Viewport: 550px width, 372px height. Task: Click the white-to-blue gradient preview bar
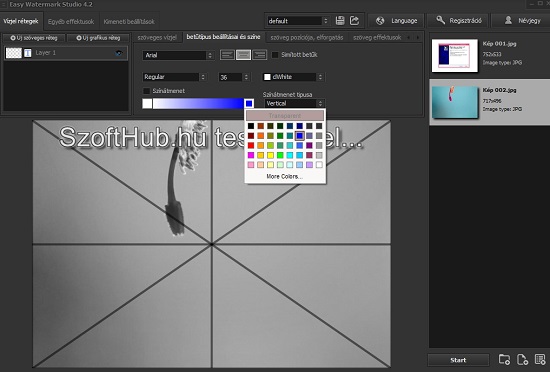198,103
